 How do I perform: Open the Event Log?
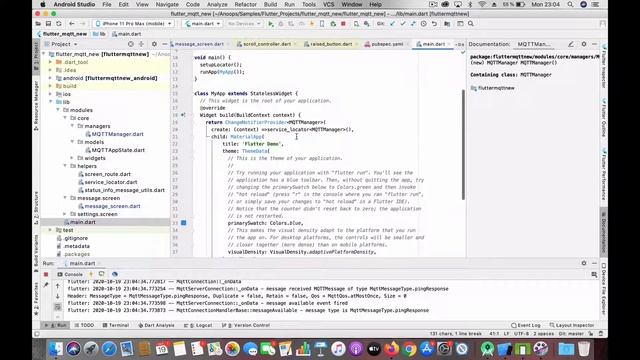(526, 325)
